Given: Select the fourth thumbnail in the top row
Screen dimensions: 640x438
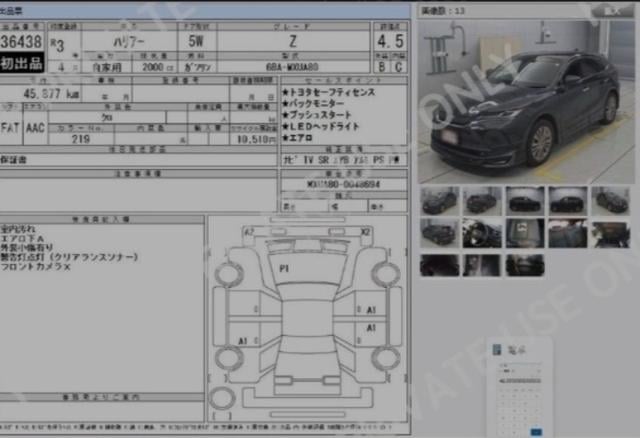Looking at the screenshot, I should pos(568,201).
